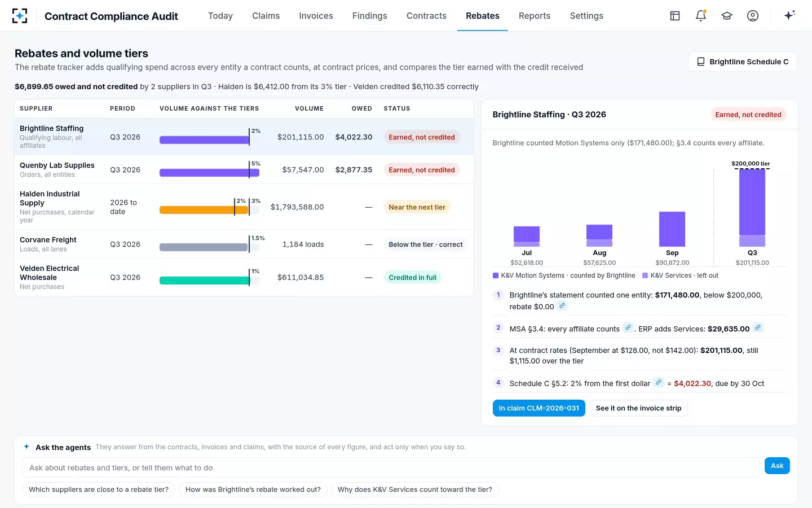Open the Brightline Schedule C document

point(743,62)
